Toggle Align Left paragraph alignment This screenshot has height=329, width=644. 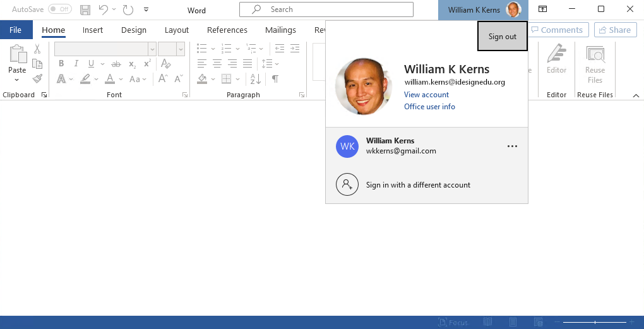(x=201, y=64)
